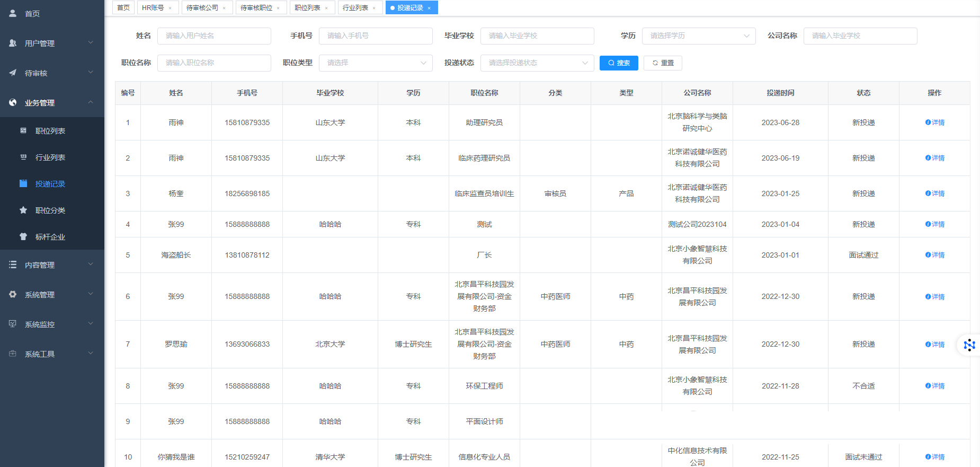
Task: Click the 重置 reset button
Action: [x=663, y=63]
